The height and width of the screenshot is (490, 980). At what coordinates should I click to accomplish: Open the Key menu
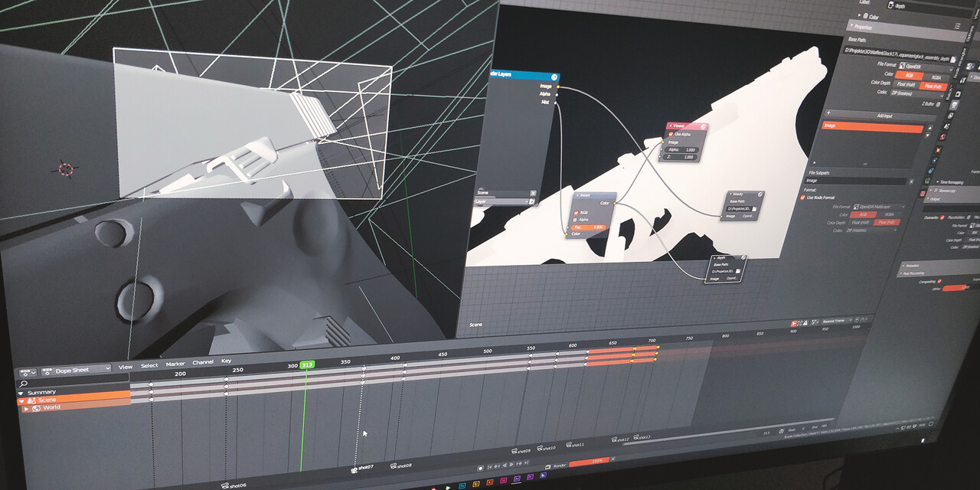[x=226, y=361]
